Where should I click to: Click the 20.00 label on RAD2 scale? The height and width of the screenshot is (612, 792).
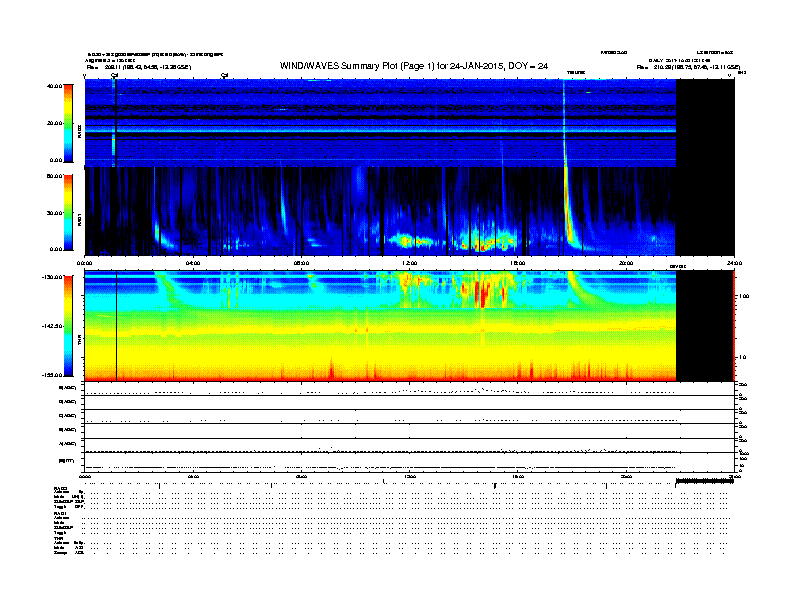pyautogui.click(x=55, y=123)
